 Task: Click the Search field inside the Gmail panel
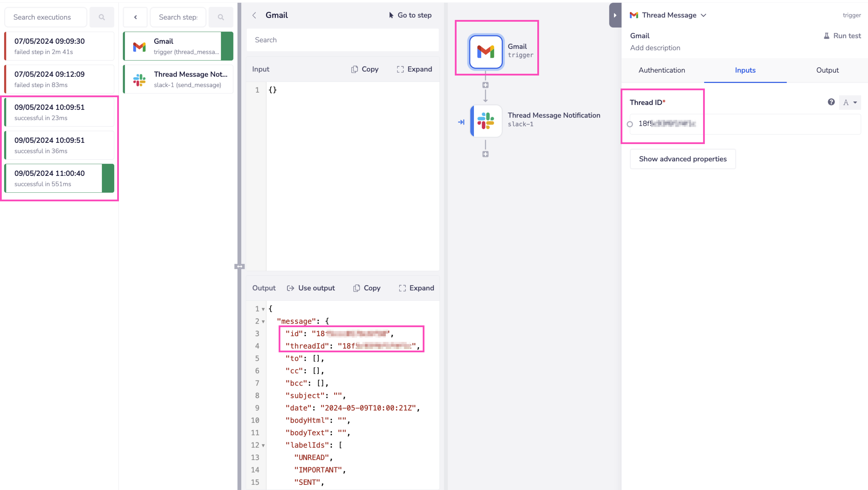point(342,40)
